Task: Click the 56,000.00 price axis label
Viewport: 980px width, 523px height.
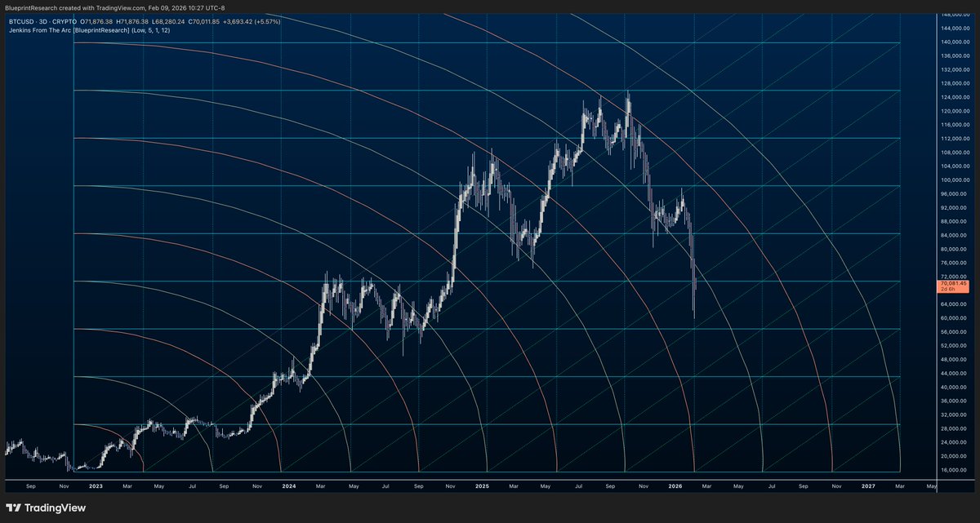Action: pos(953,332)
